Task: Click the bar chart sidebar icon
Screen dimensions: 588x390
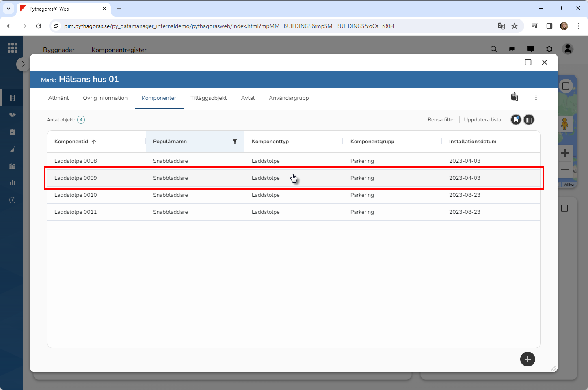Action: click(12, 183)
